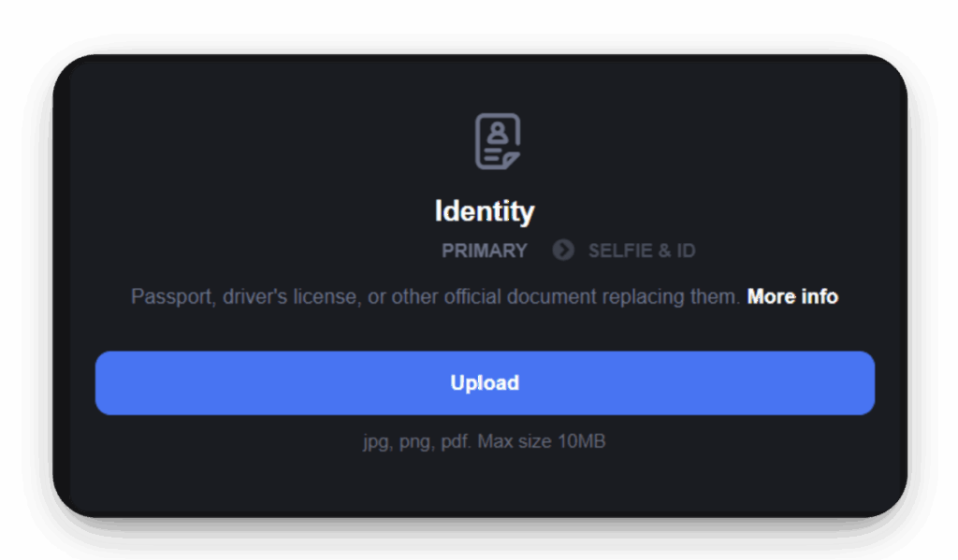Click the jpg, png, pdf size hint
The height and width of the screenshot is (560, 958).
(x=484, y=441)
